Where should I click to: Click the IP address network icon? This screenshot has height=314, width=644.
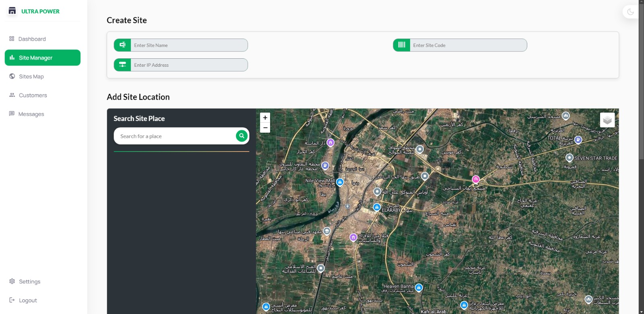pos(122,65)
